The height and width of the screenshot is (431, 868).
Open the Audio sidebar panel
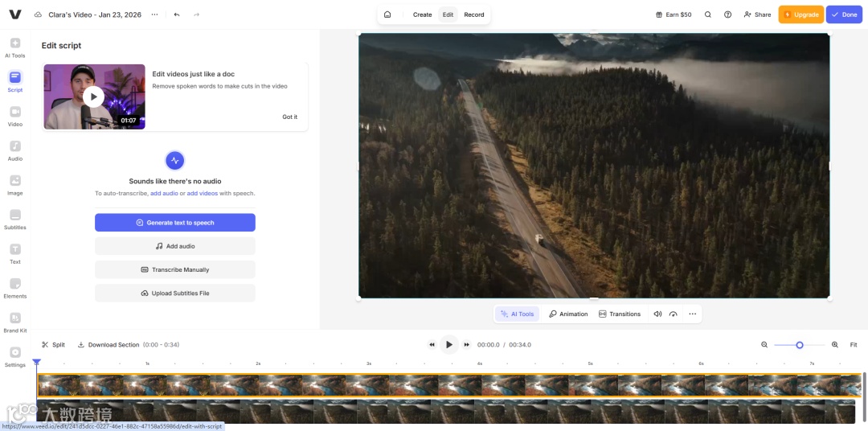(x=15, y=150)
